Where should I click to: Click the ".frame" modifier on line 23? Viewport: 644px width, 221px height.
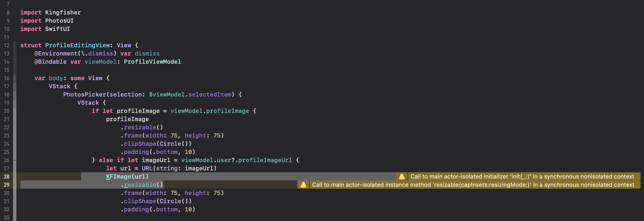click(x=131, y=136)
